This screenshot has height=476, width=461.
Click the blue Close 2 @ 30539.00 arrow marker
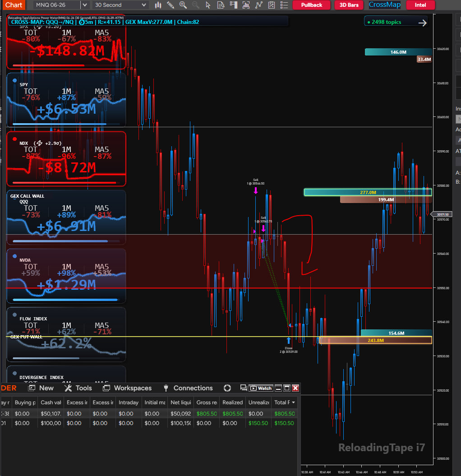(x=289, y=340)
